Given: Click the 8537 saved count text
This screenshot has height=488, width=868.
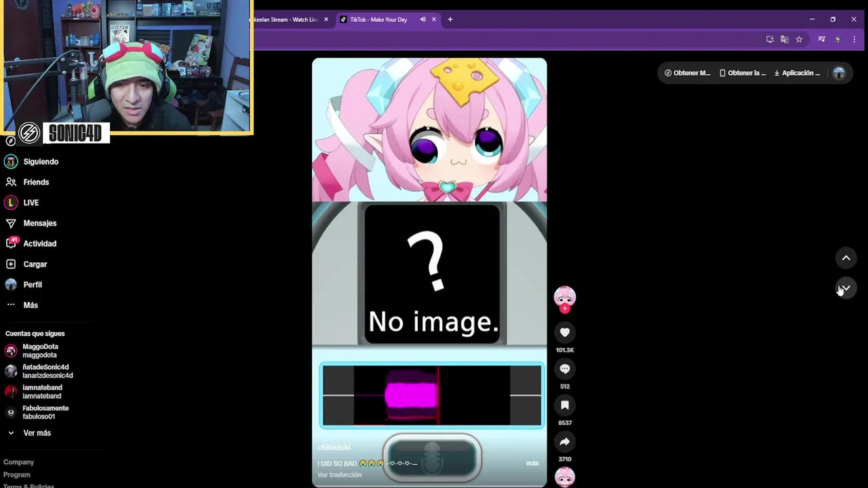Looking at the screenshot, I should tap(565, 423).
